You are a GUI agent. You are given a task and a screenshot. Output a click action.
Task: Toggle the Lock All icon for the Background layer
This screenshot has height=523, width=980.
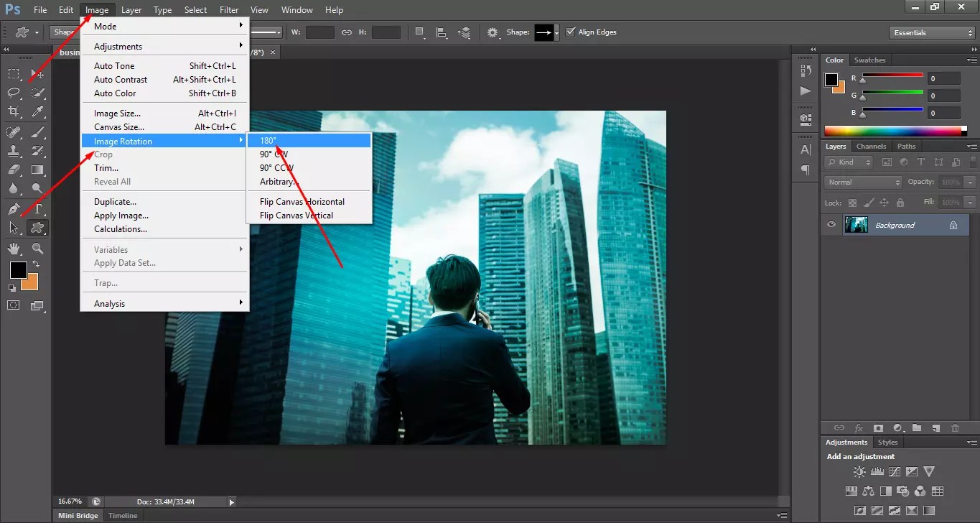pos(901,203)
